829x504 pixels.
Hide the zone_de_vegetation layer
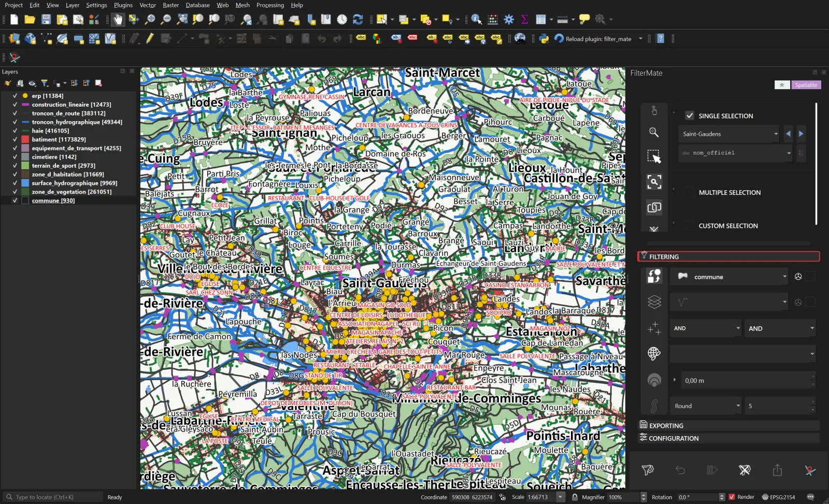(x=15, y=192)
